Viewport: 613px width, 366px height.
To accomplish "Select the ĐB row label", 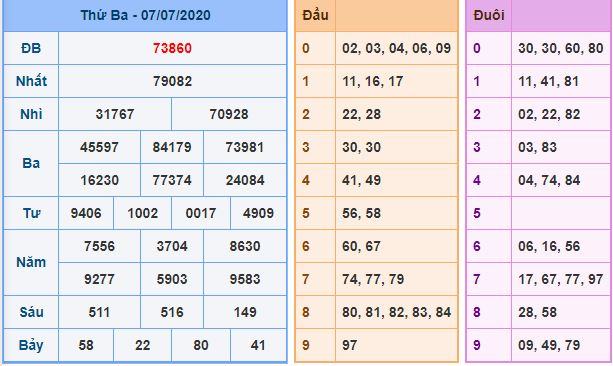I will coord(31,48).
